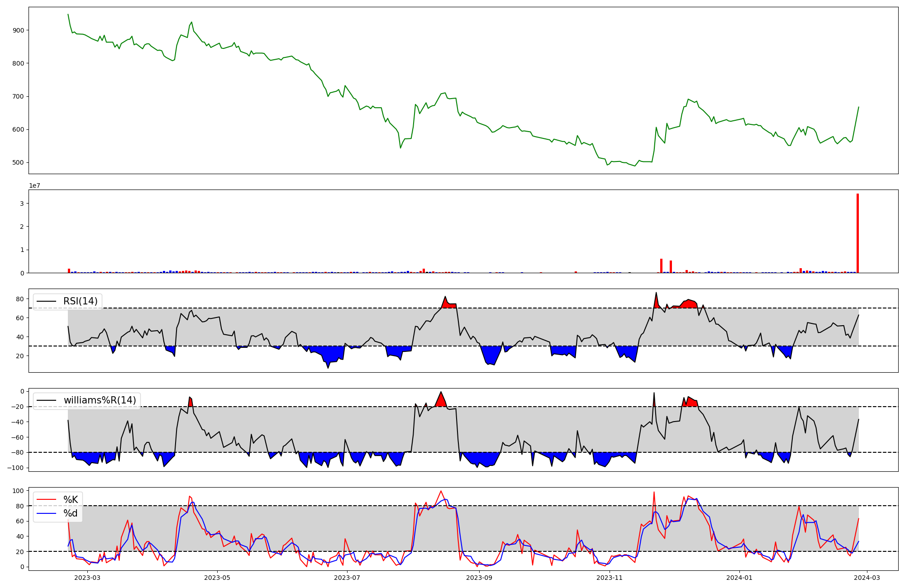The height and width of the screenshot is (588, 905).
Task: Select the 2024-01 x-axis date label
Action: pyautogui.click(x=739, y=578)
